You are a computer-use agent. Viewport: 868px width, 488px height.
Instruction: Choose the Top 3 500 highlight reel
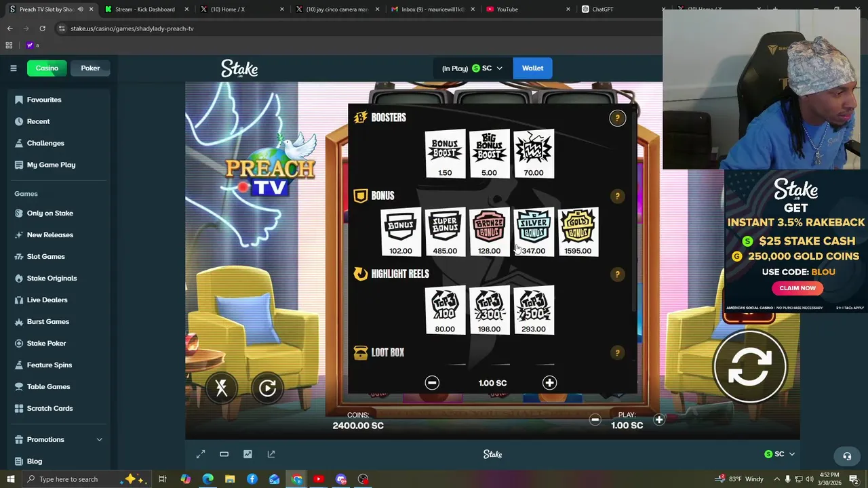point(534,310)
